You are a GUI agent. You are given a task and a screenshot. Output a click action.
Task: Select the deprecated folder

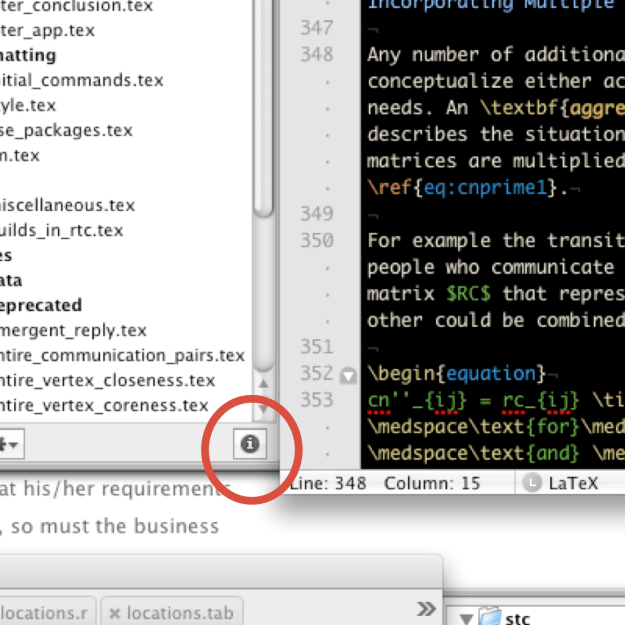[41, 305]
